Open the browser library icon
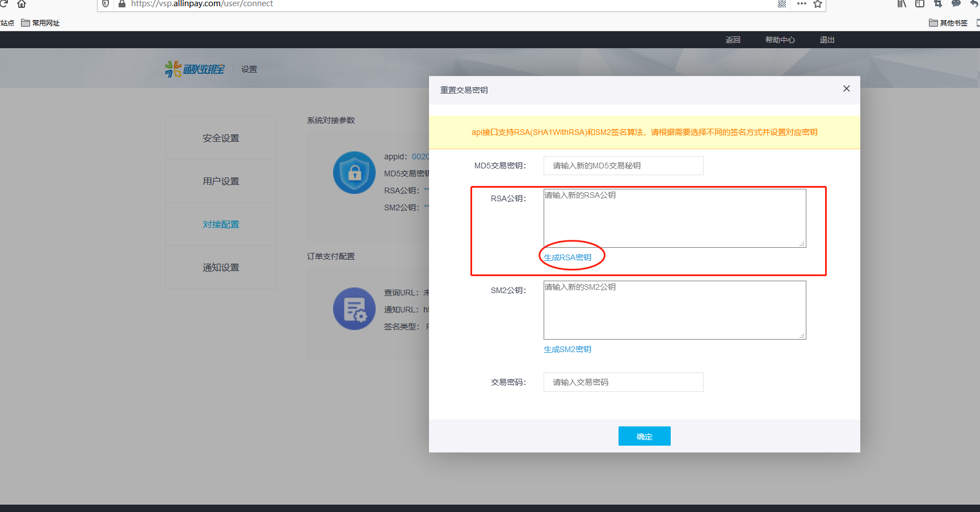The width and height of the screenshot is (980, 512). pos(902,4)
